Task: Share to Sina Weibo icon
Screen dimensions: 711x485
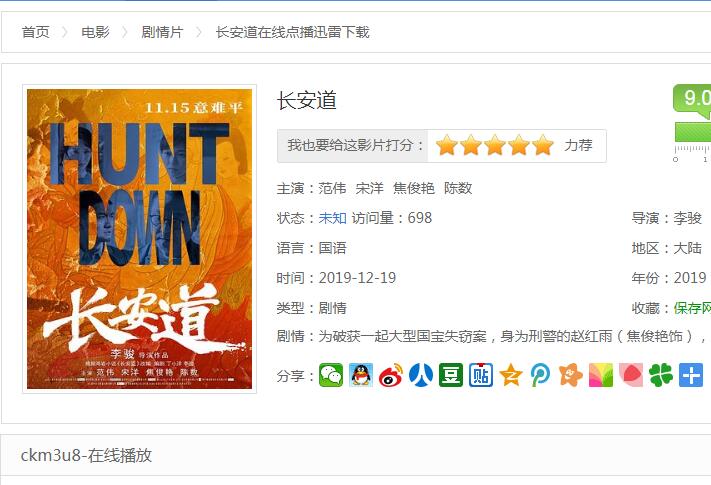Action: [x=391, y=375]
